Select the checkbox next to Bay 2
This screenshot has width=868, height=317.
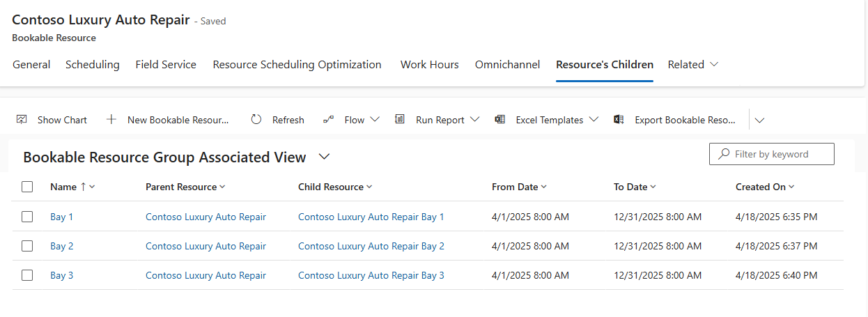point(27,246)
